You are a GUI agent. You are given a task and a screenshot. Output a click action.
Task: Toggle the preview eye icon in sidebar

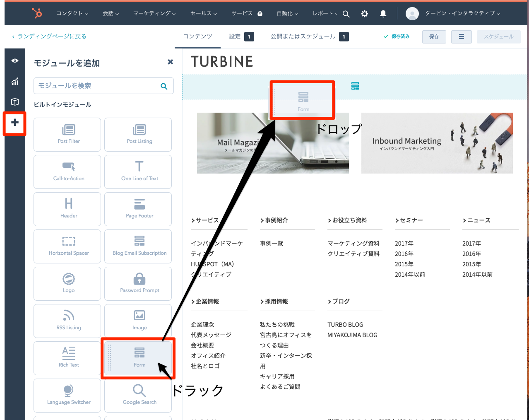(15, 60)
